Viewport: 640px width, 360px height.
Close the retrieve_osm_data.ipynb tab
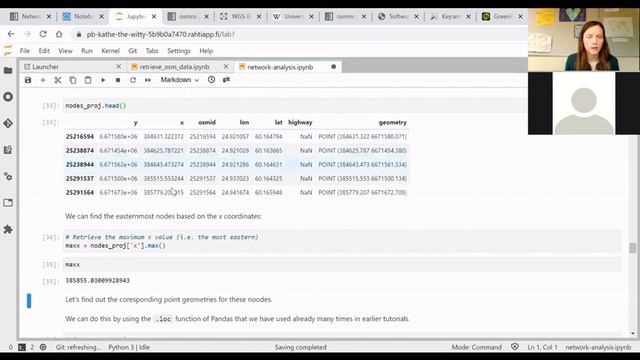click(x=226, y=67)
